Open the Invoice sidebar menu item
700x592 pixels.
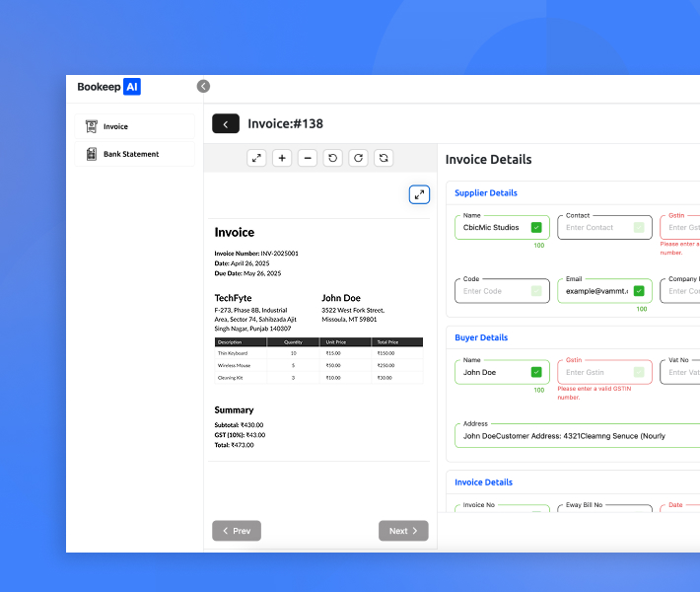click(135, 126)
